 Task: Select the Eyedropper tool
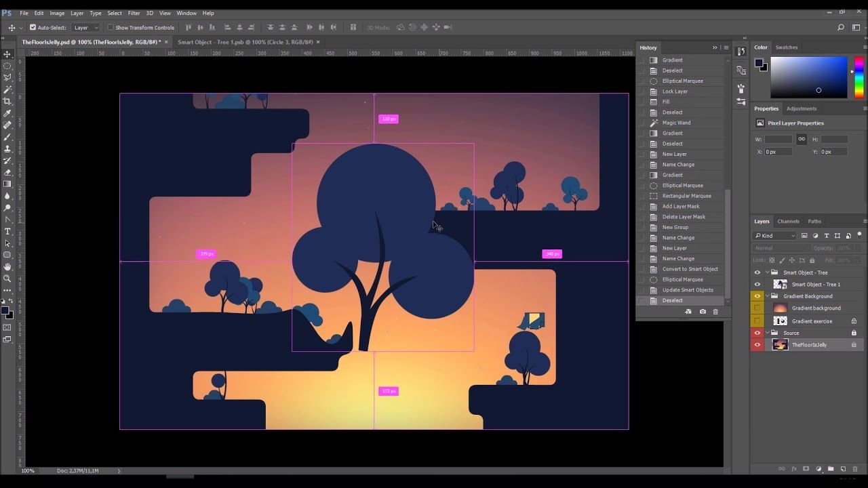tap(7, 113)
